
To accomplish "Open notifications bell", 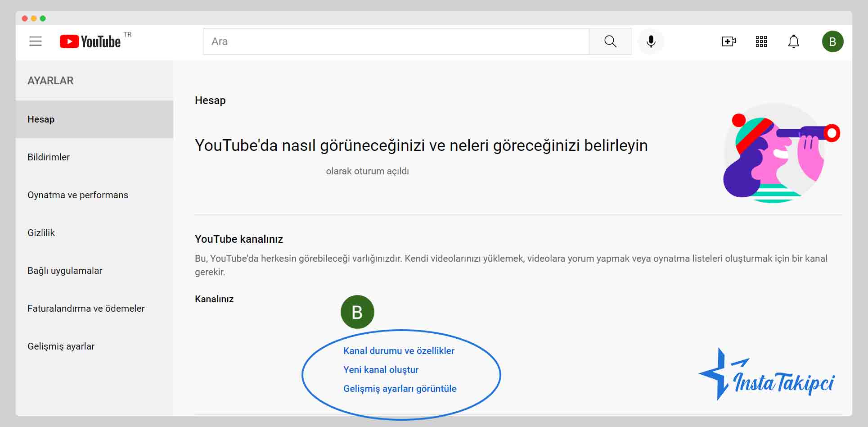I will (x=794, y=41).
